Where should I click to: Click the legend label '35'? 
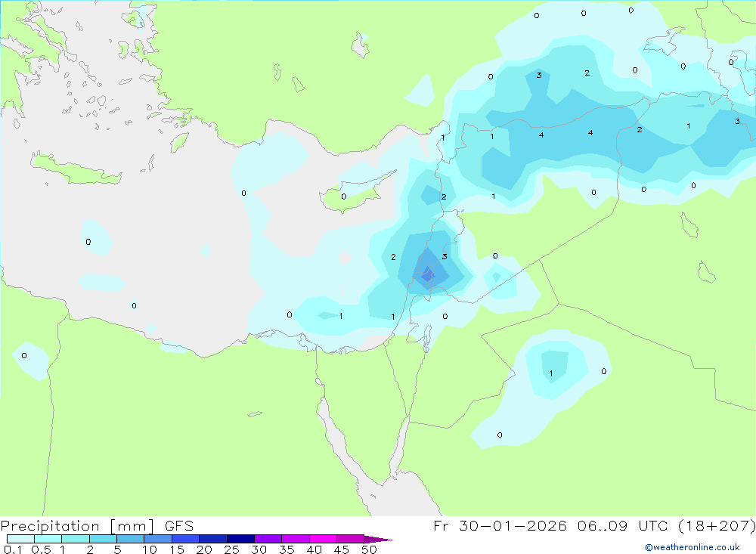coord(287,549)
